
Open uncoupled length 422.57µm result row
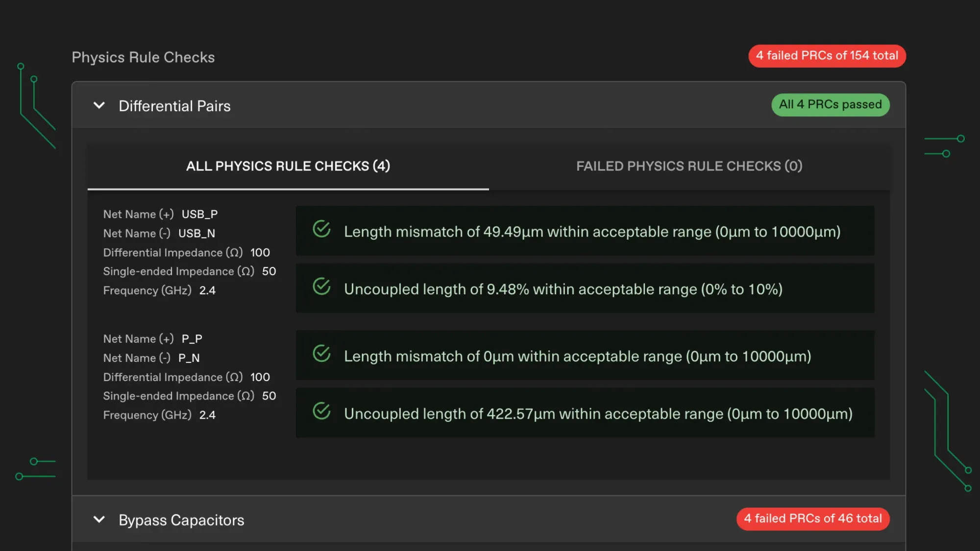click(585, 413)
